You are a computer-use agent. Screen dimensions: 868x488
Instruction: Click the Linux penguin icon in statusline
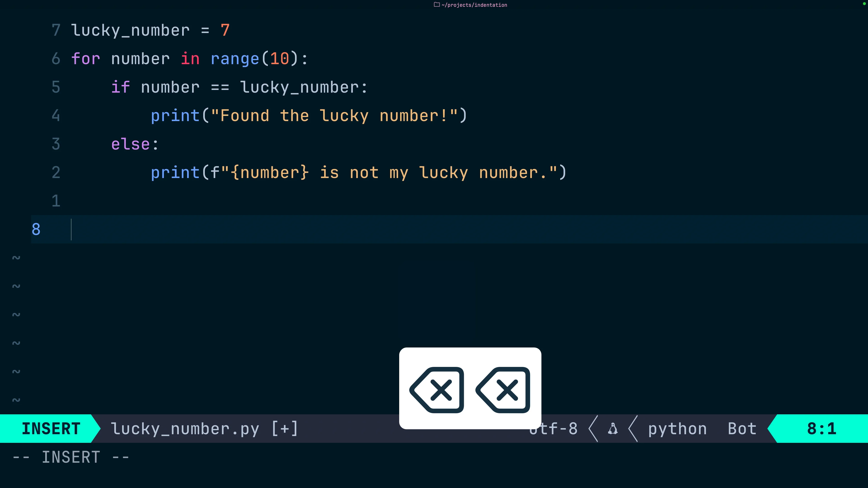tap(613, 429)
